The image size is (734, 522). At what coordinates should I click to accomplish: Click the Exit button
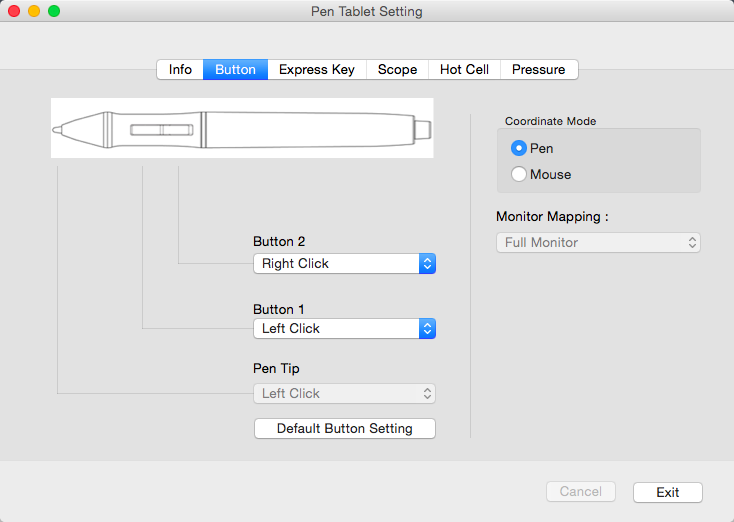[x=668, y=493]
